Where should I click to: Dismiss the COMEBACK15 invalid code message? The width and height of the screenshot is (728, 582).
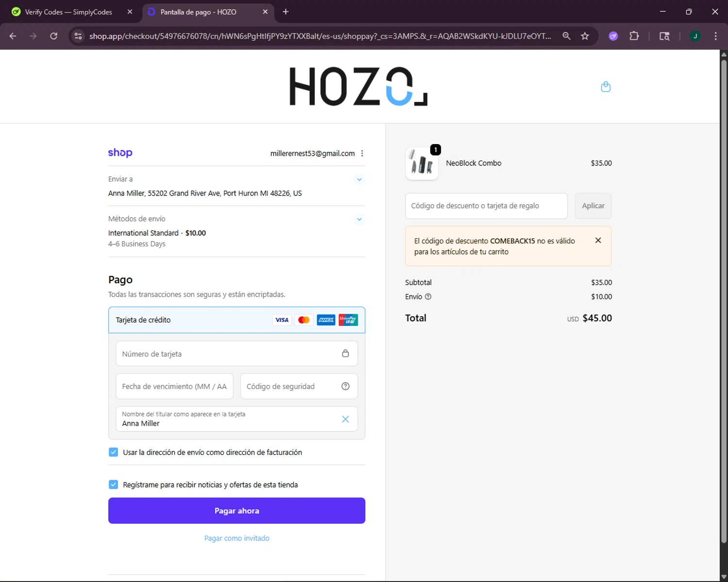pyautogui.click(x=598, y=241)
